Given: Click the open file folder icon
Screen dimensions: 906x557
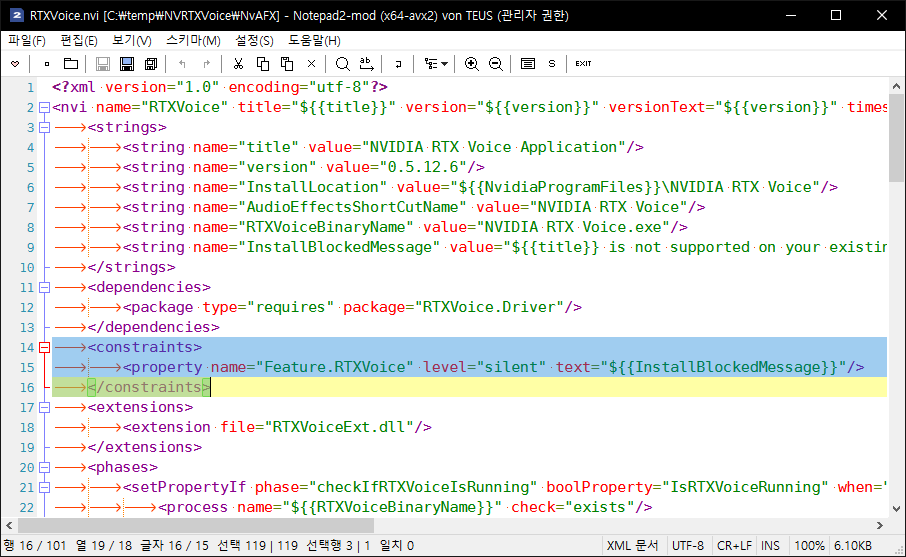Looking at the screenshot, I should click(70, 64).
